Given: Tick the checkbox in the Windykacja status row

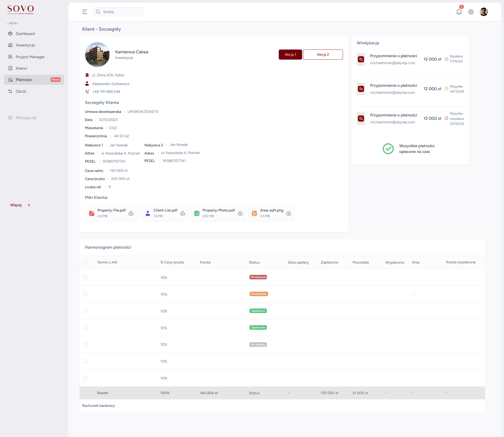Looking at the screenshot, I should tap(85, 277).
